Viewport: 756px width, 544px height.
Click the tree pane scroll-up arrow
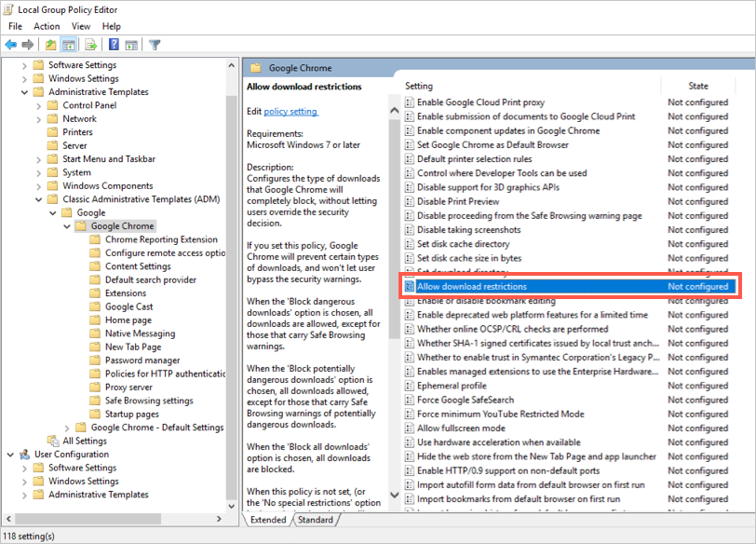tap(232, 63)
